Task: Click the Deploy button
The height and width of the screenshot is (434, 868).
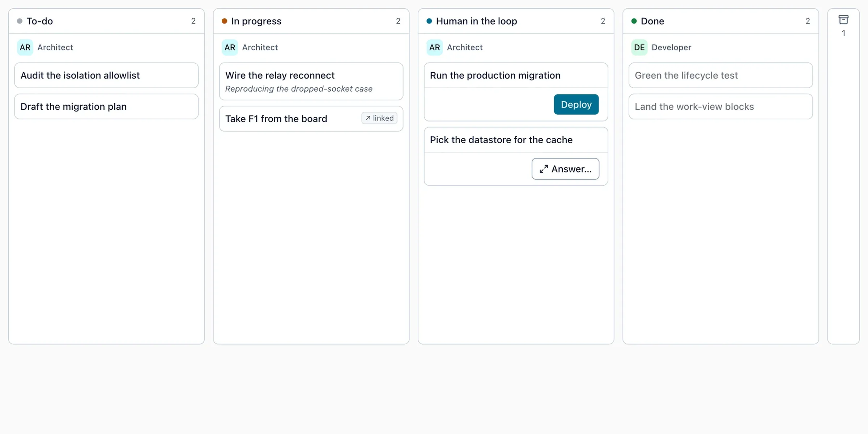Action: (x=576, y=105)
